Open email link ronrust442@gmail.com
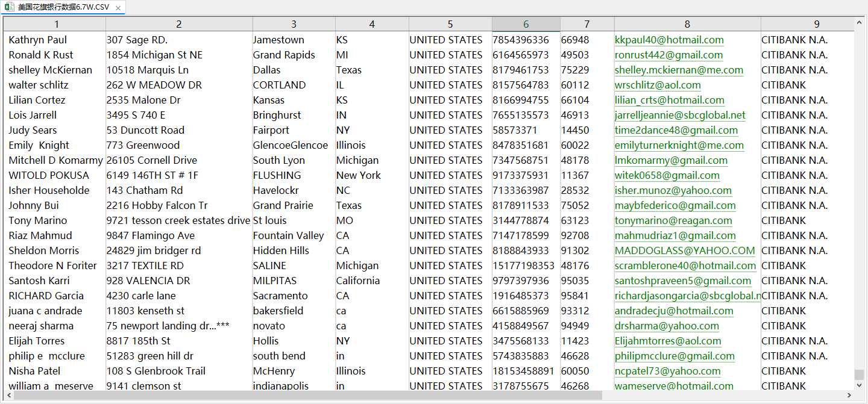Screen dimensions: 868x404 668,55
